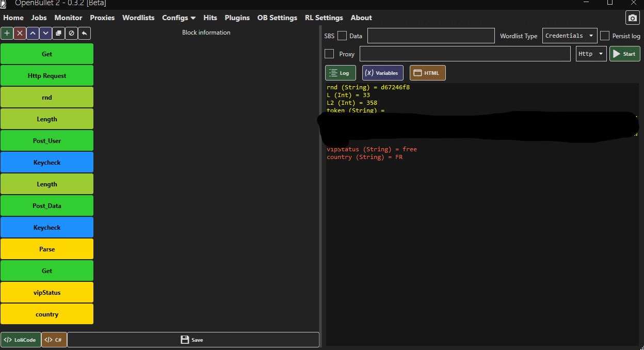Click the vipStatus (String) = free line
Viewport: 644px width, 350px height.
(x=372, y=149)
